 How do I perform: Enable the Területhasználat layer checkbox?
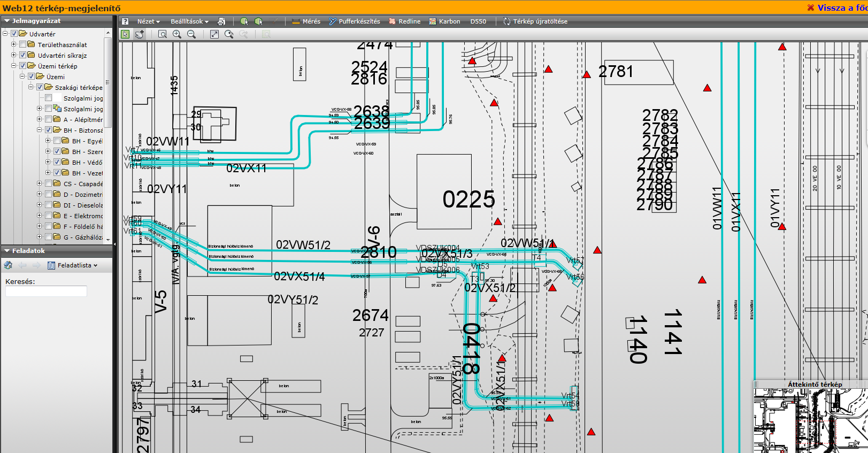pos(23,44)
